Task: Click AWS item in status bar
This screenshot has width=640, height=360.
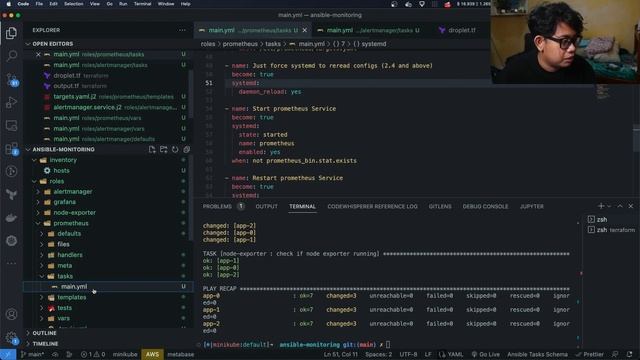Action: [x=152, y=354]
